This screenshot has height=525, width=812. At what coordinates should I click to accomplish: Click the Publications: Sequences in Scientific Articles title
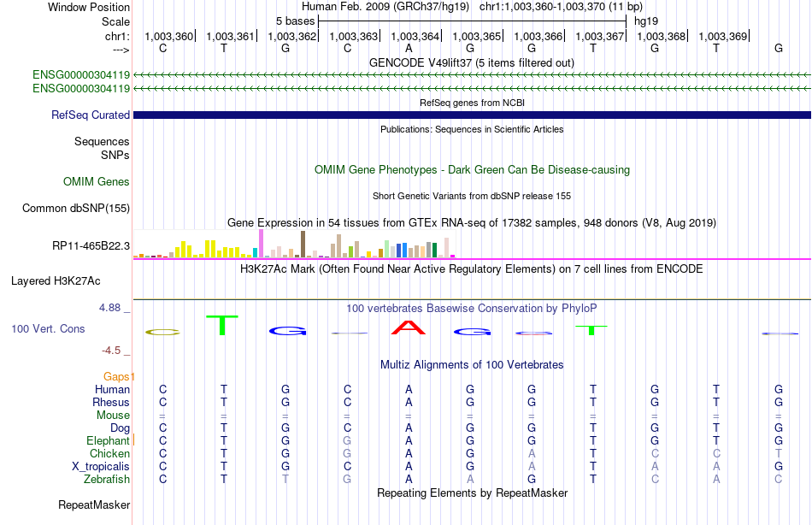(472, 129)
